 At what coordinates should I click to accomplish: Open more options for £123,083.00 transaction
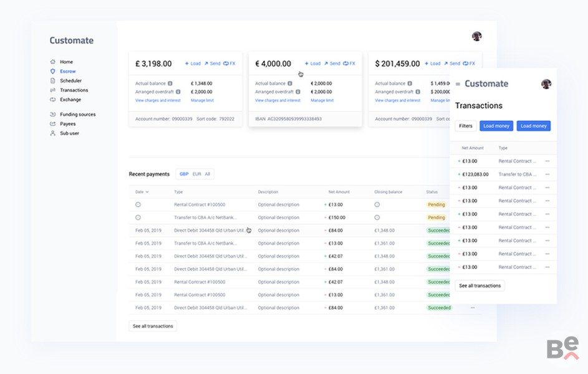(547, 175)
